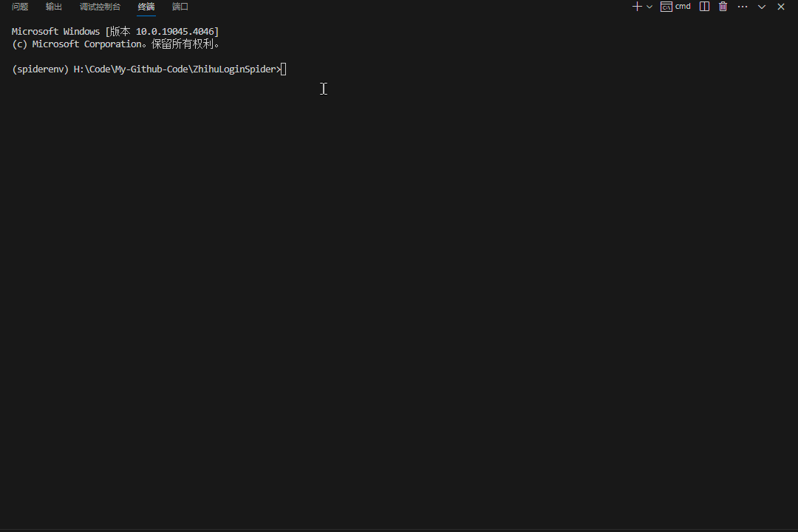Click ZhihuLoginSpider in the prompt path
The image size is (798, 532).
(234, 69)
